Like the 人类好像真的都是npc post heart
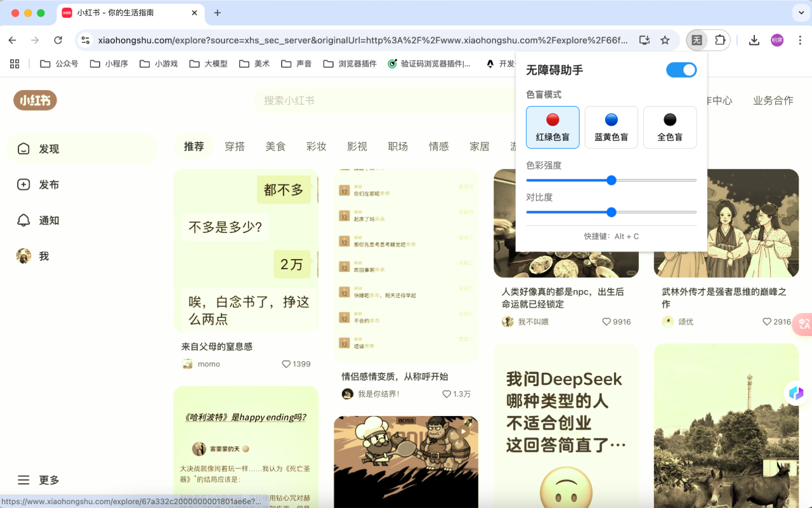812x508 pixels. click(606, 322)
